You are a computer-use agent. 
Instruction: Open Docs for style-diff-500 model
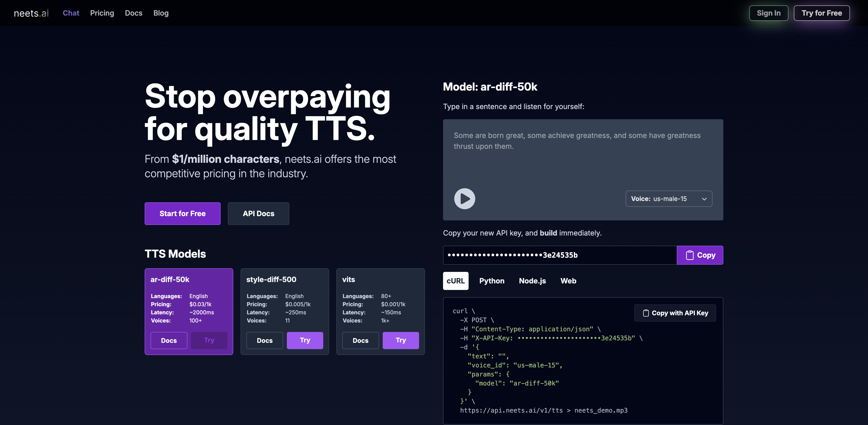coord(264,341)
